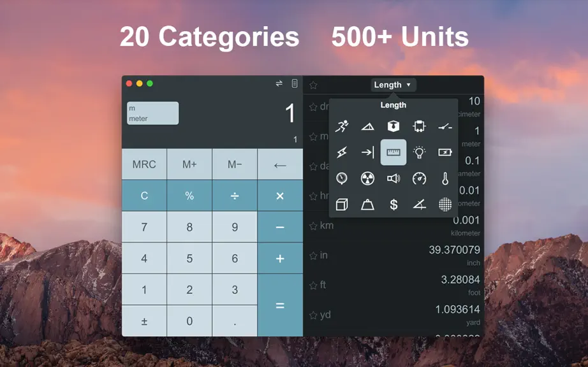Click the swap units arrows icon
This screenshot has height=367, width=588.
(279, 83)
